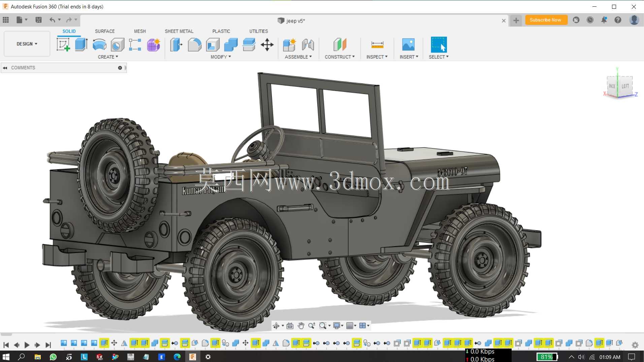Click the Move/Copy cross-arrow tool

tap(267, 44)
